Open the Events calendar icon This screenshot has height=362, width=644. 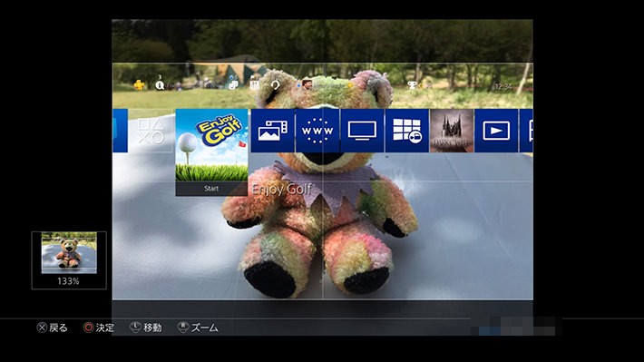click(255, 85)
